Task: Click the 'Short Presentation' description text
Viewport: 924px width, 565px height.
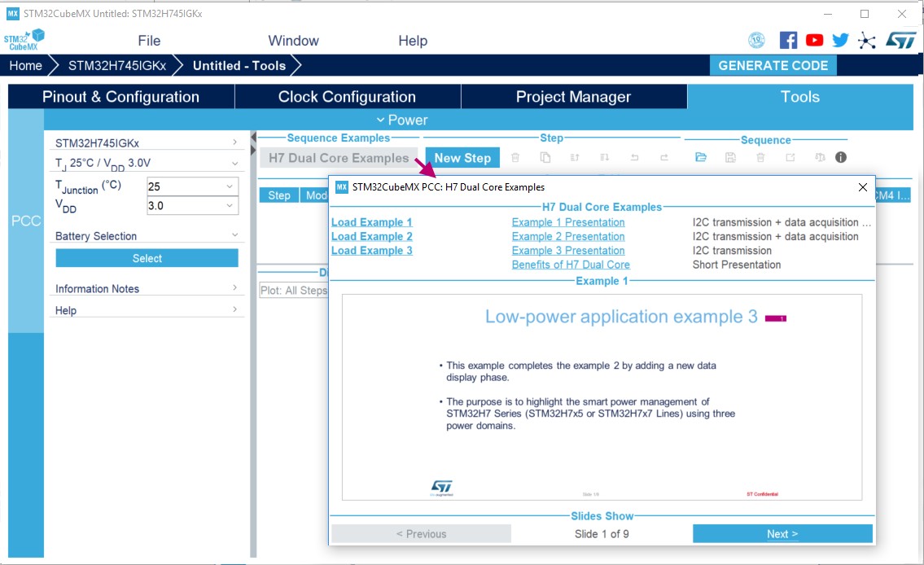Action: [x=737, y=265]
